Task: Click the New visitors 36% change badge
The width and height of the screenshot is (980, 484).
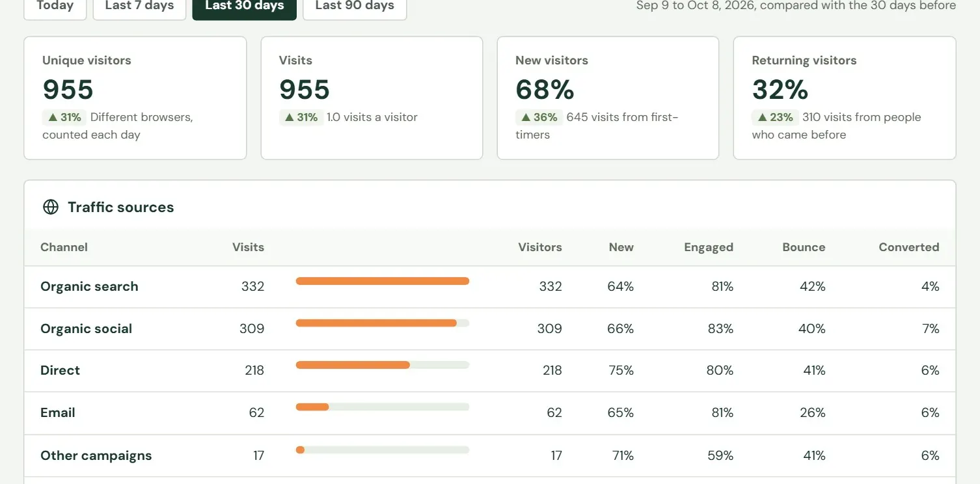Action: pyautogui.click(x=538, y=117)
